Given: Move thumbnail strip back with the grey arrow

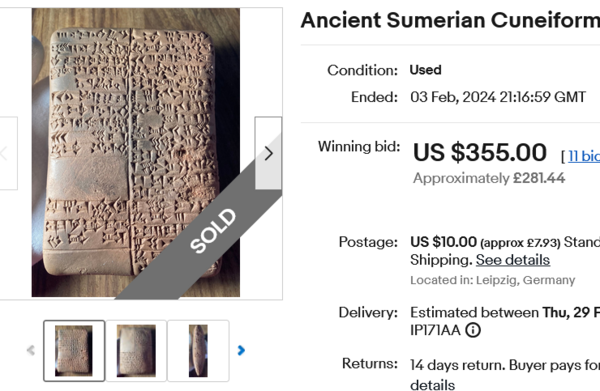Looking at the screenshot, I should click(31, 350).
